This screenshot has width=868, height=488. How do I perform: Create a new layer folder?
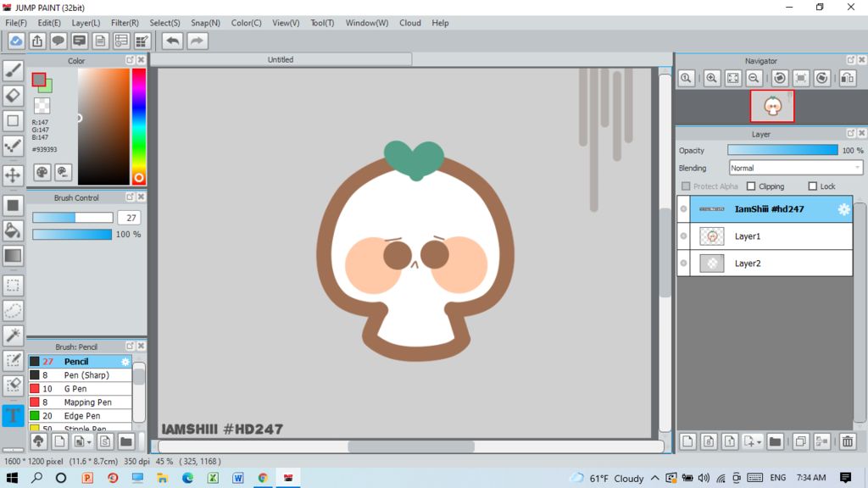click(x=775, y=441)
